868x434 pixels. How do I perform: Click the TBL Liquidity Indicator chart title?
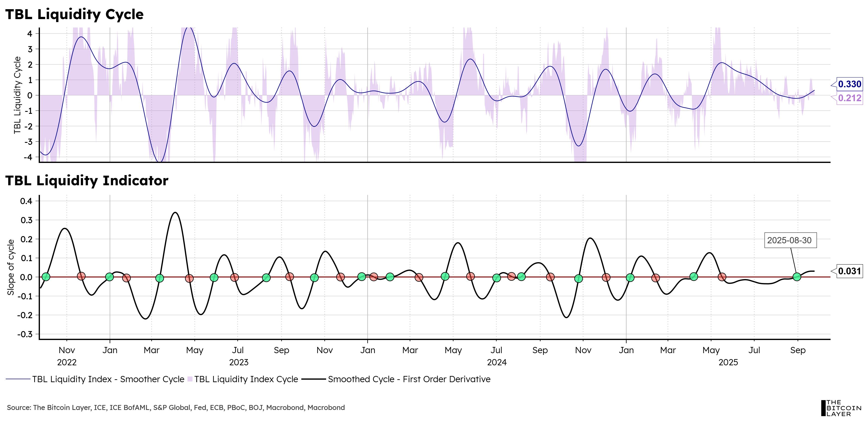tap(87, 181)
